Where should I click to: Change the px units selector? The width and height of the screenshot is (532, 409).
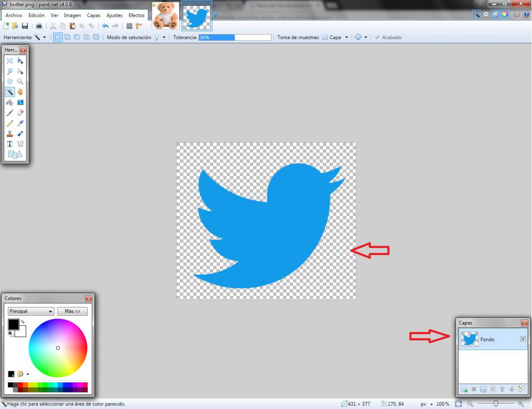point(426,404)
